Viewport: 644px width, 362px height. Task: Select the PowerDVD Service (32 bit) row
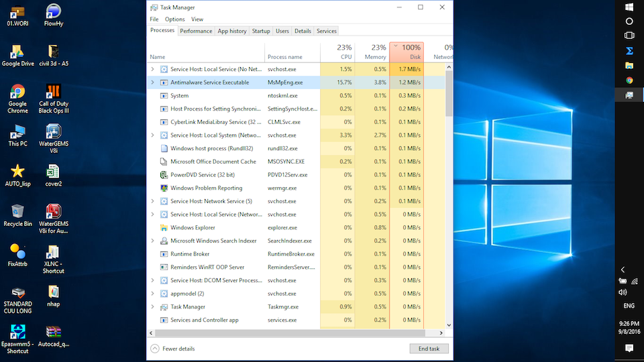click(296, 175)
